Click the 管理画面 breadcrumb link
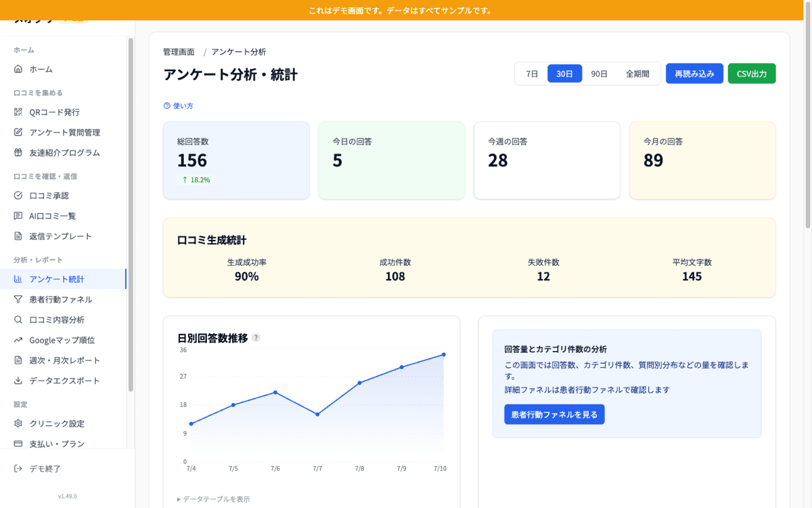 179,52
